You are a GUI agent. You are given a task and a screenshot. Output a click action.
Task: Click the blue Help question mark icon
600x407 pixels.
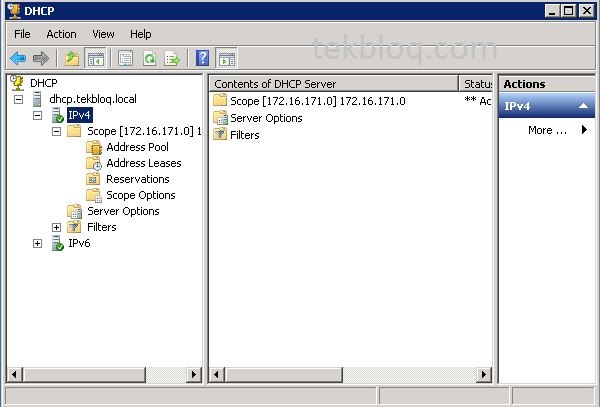coord(202,58)
